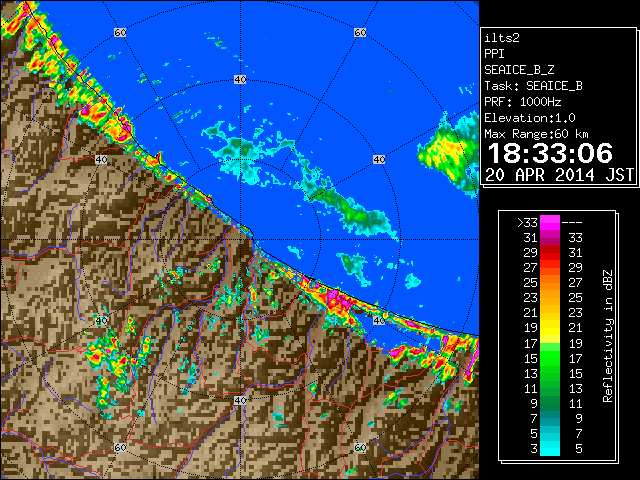The height and width of the screenshot is (480, 640).
Task: Click the Max Range:60 km line
Action: pos(536,134)
